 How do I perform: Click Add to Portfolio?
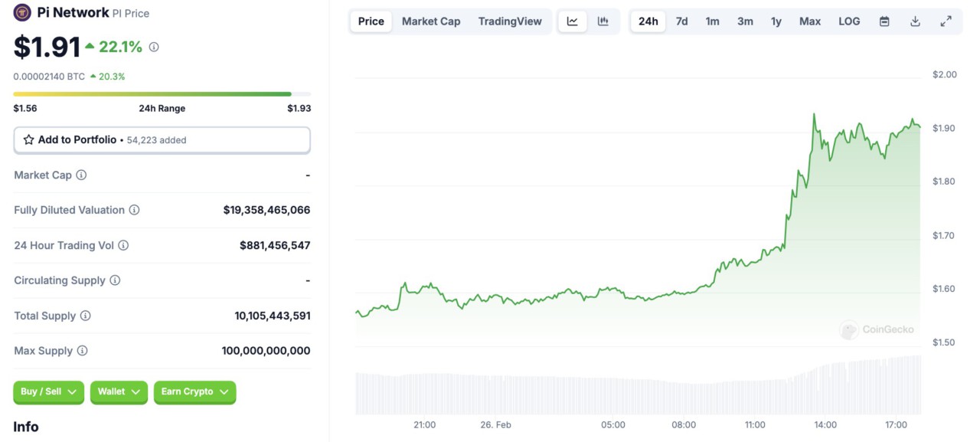[x=79, y=139]
